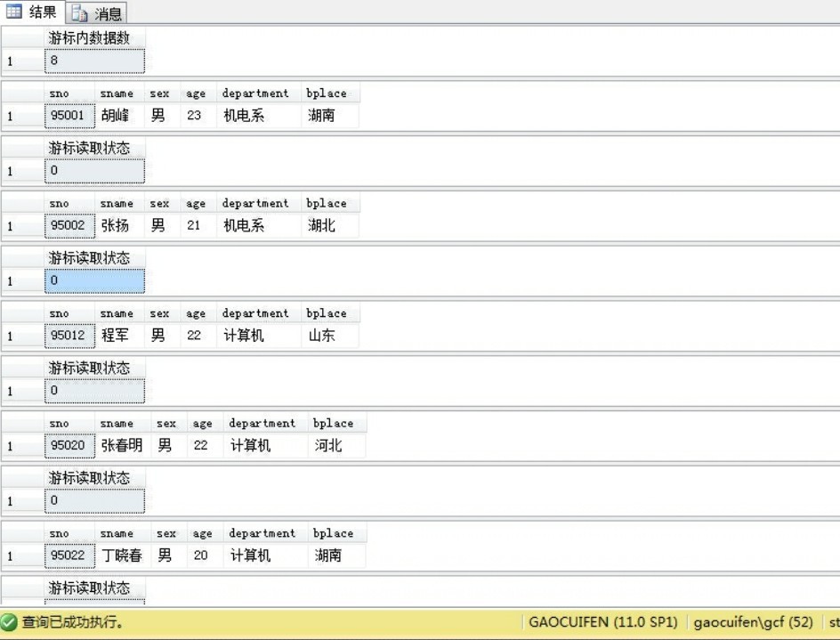Click the name cell 张扬
Viewport: 840px width, 640px height.
(x=119, y=226)
